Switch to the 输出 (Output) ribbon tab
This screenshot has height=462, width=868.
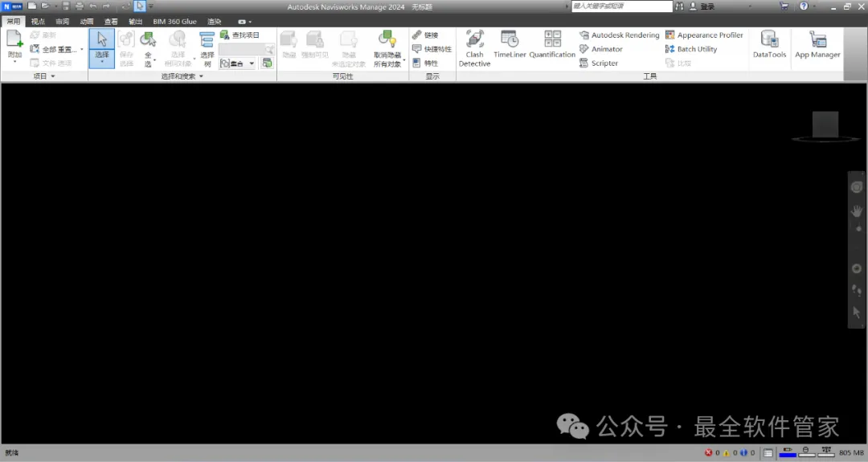tap(135, 22)
